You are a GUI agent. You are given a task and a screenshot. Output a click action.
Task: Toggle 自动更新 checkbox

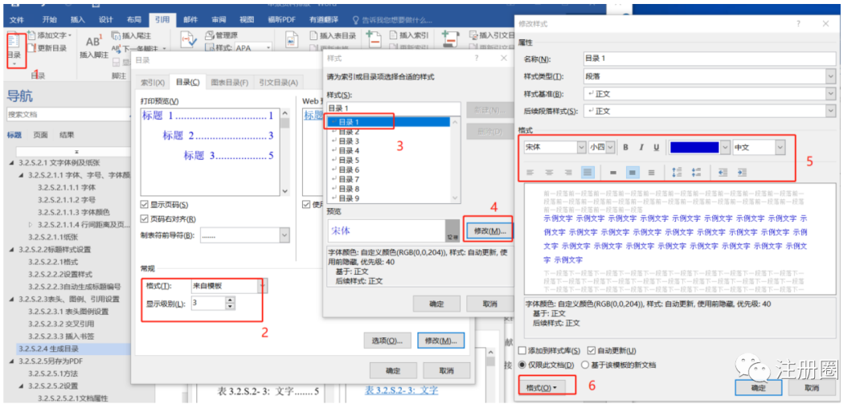coord(592,350)
